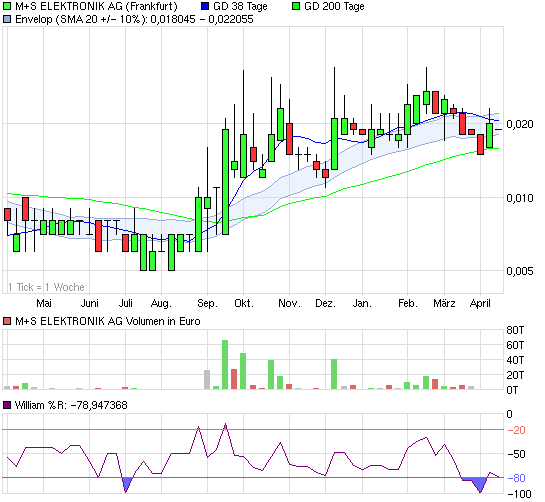Click the William %R: -78,947368 label
Screen dimensions: 545x502
(71, 405)
